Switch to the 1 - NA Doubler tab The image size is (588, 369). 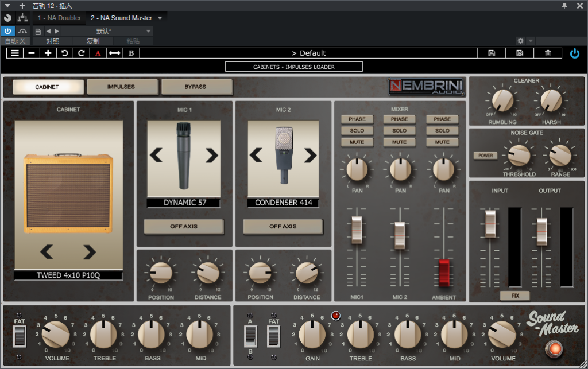[x=59, y=18]
